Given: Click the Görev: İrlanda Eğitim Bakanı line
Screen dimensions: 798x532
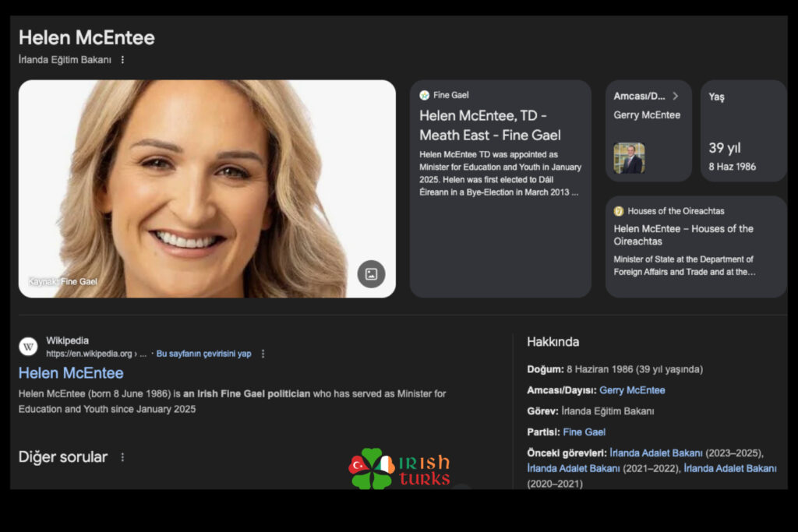Looking at the screenshot, I should (591, 411).
